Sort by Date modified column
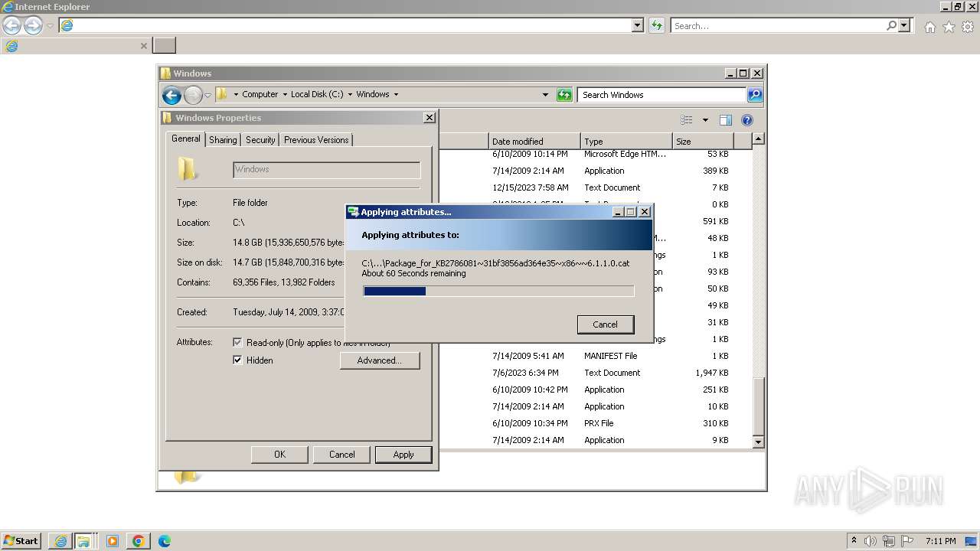 pyautogui.click(x=534, y=142)
